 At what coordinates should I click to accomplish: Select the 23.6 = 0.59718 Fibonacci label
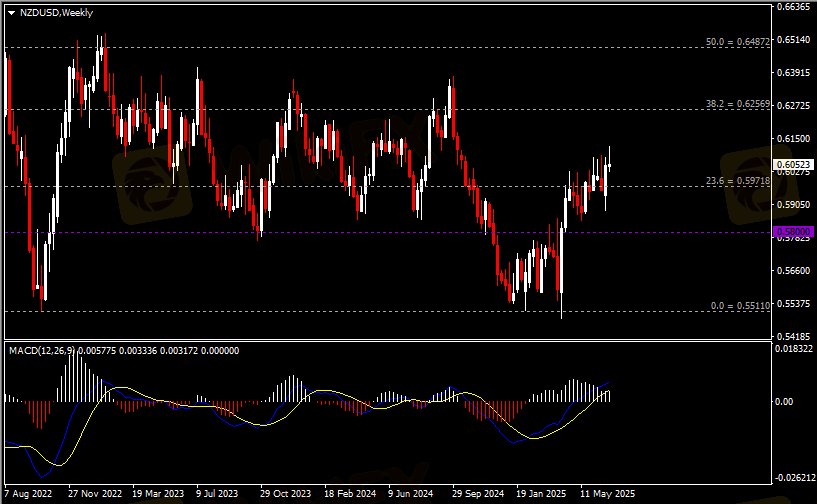tap(738, 181)
